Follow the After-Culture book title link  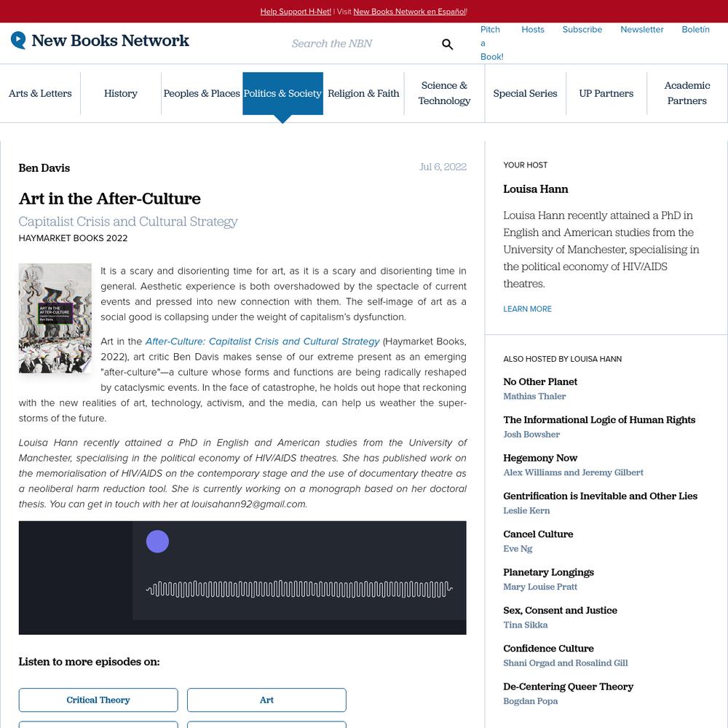point(262,341)
